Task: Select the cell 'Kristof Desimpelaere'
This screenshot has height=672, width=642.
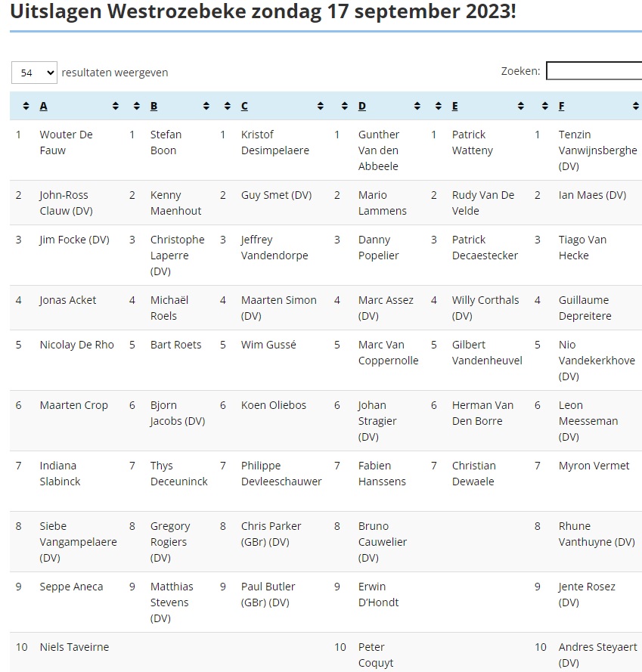Action: click(275, 142)
